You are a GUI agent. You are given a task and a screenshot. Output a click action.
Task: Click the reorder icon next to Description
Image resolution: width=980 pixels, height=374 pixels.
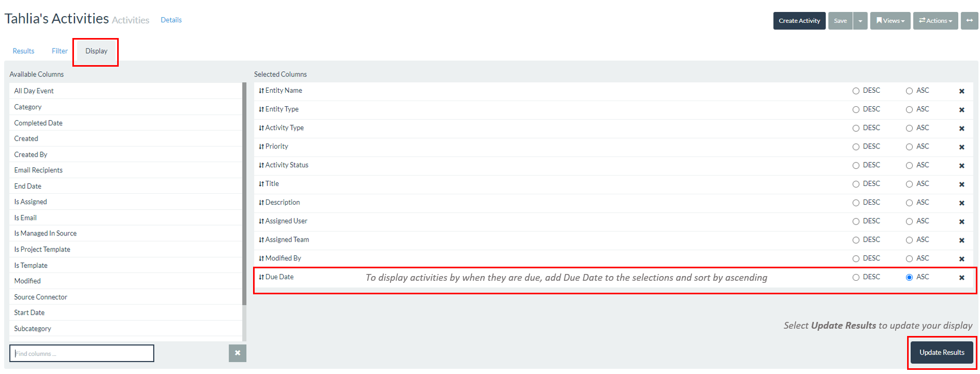coord(261,203)
